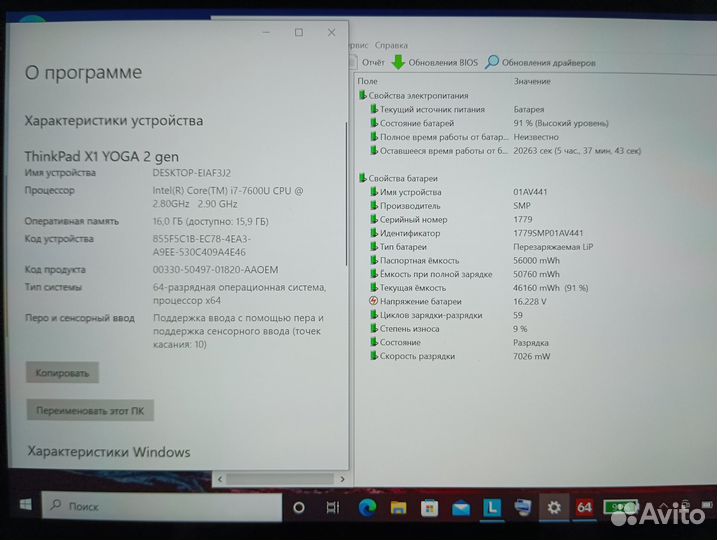Switch to the blue L app on taskbar
The image size is (717, 540).
[492, 507]
